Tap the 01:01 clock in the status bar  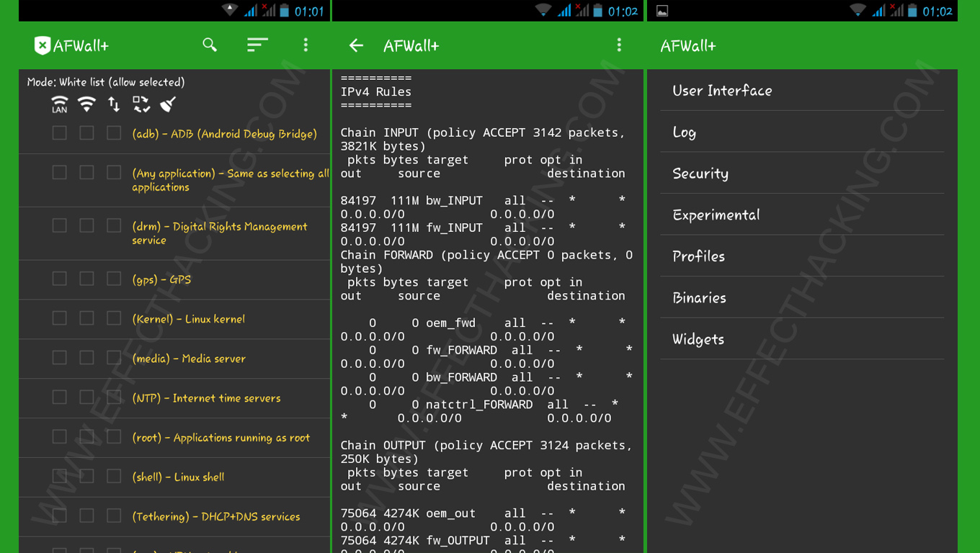point(309,11)
